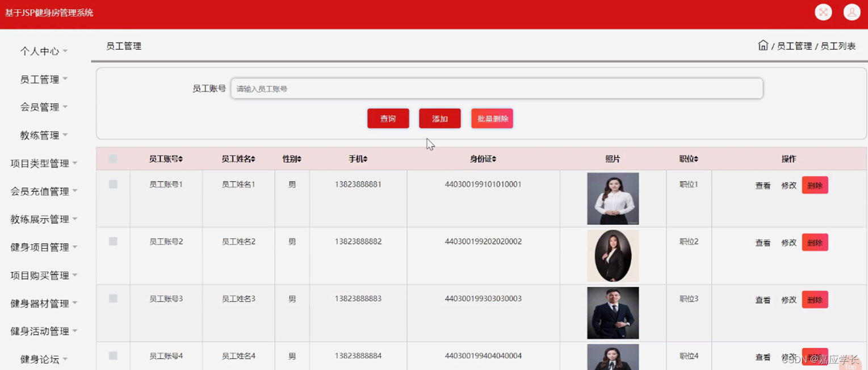Open the user avatar icon in header

[x=852, y=12]
